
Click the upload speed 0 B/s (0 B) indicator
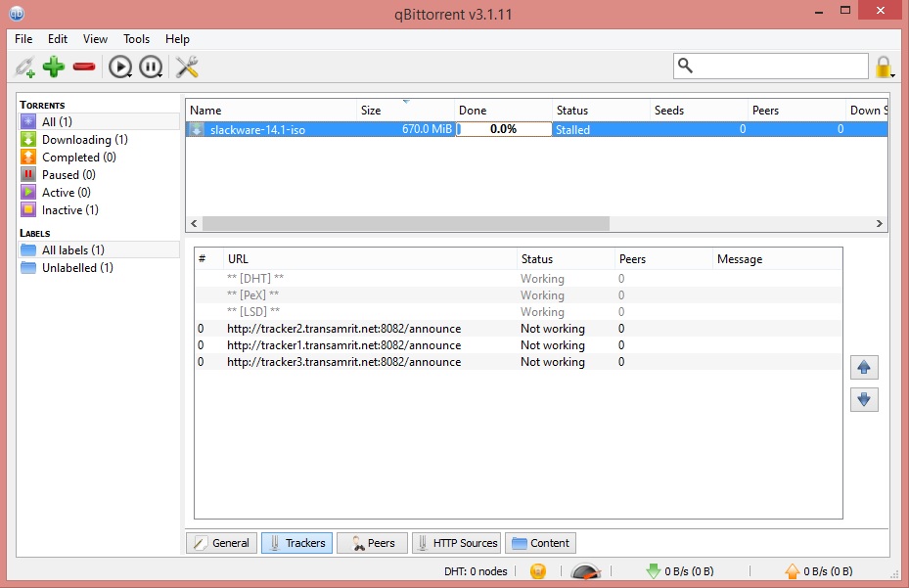click(x=819, y=571)
